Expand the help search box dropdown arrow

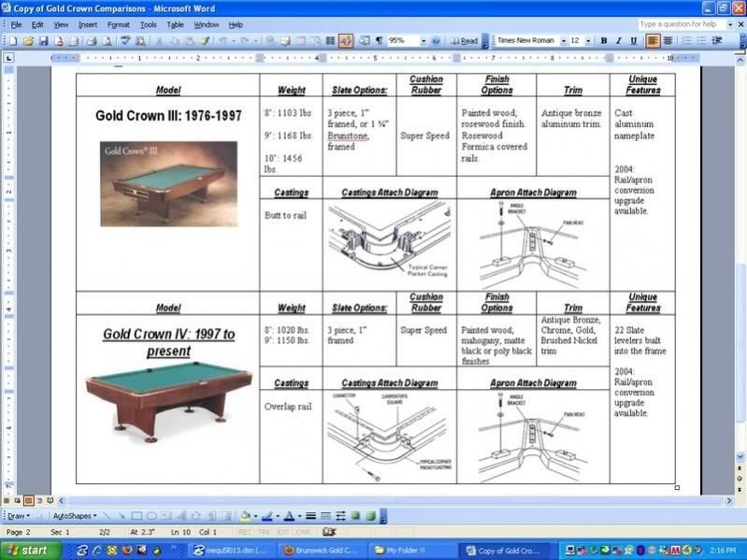tap(730, 24)
